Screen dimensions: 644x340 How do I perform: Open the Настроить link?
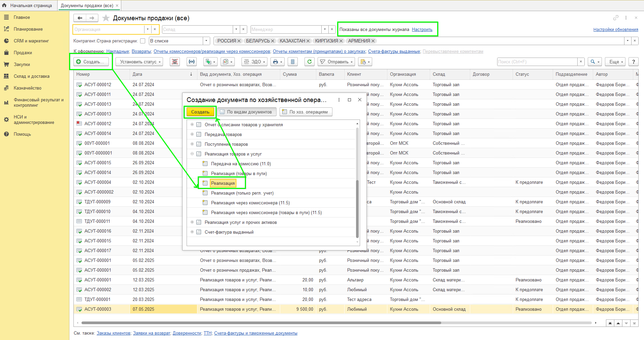422,29
